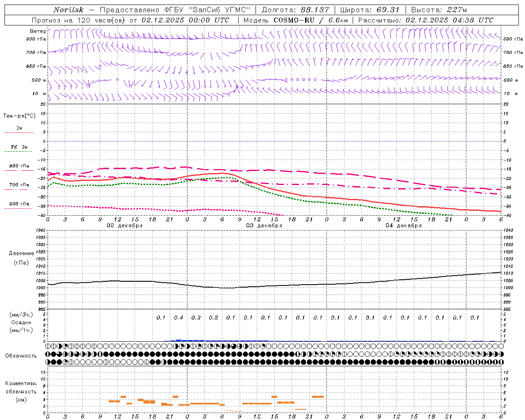Click the "Модель COSMO-RU / 6.6км" label

click(295, 20)
